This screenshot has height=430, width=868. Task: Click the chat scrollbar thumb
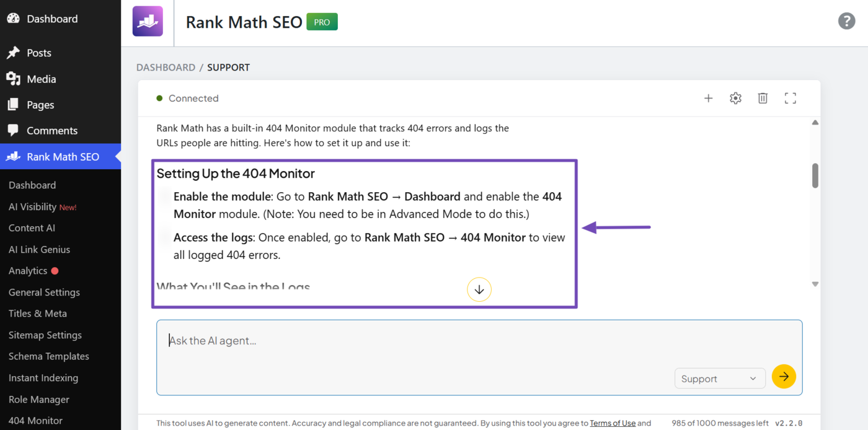[x=815, y=175]
